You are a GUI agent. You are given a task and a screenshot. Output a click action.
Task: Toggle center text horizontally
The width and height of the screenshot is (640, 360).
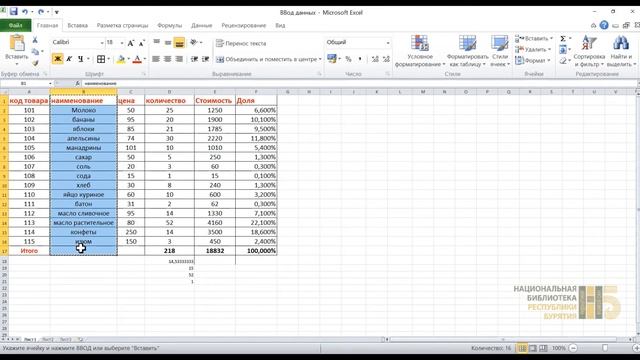click(x=167, y=59)
